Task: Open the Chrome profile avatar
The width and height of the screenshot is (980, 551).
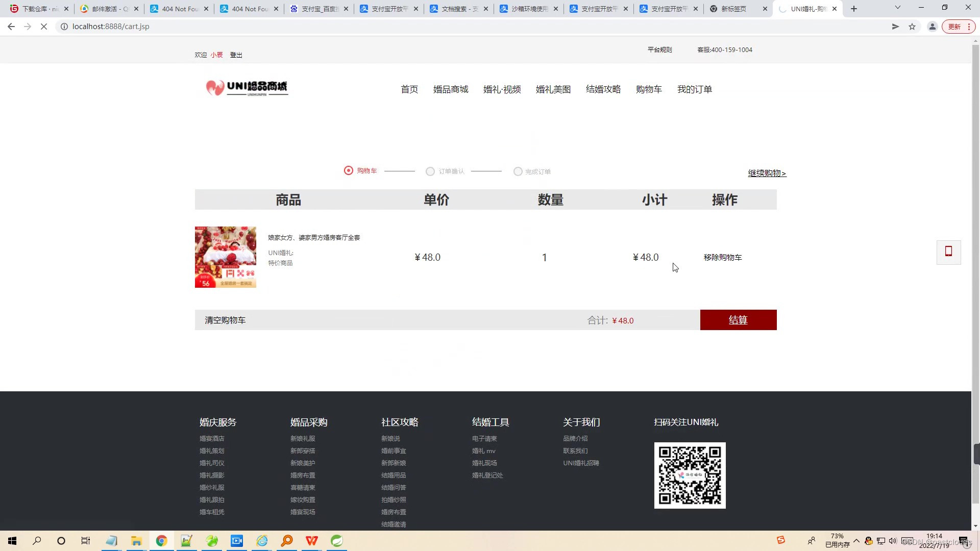Action: point(932,27)
